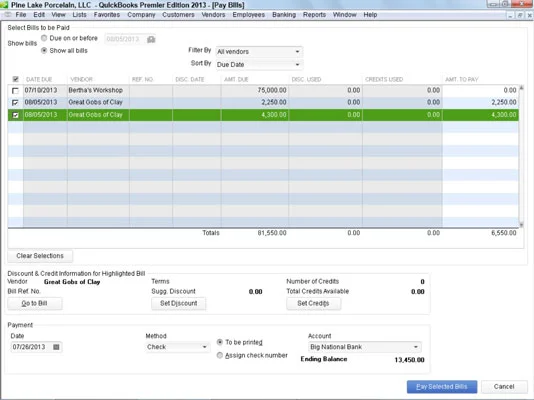Open the Help menu
This screenshot has height=400, width=534.
pyautogui.click(x=370, y=15)
